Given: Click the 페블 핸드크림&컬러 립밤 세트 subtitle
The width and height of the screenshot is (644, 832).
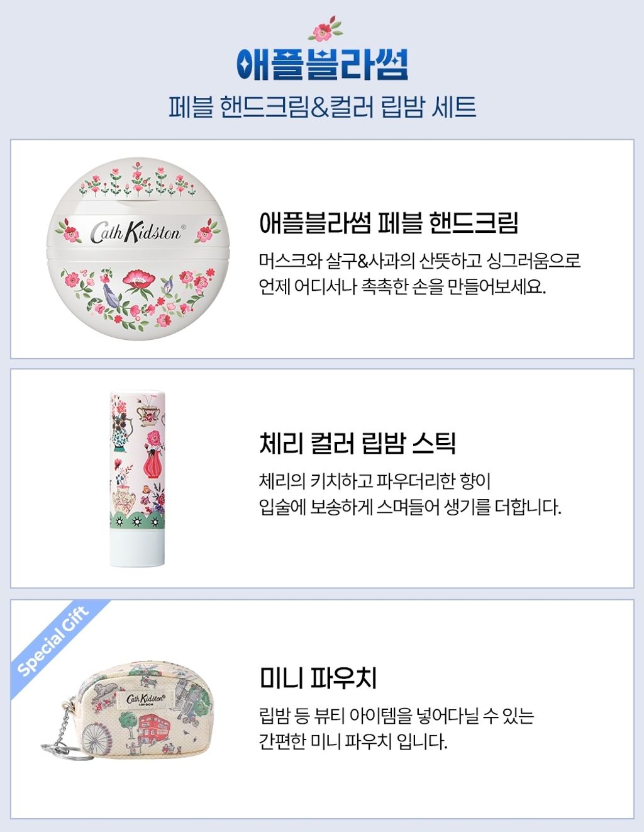Looking at the screenshot, I should (322, 108).
